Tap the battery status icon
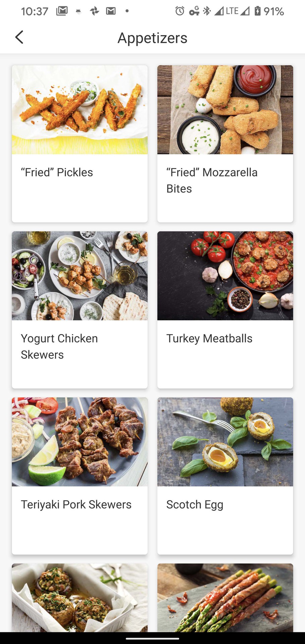305x644 pixels. (257, 11)
